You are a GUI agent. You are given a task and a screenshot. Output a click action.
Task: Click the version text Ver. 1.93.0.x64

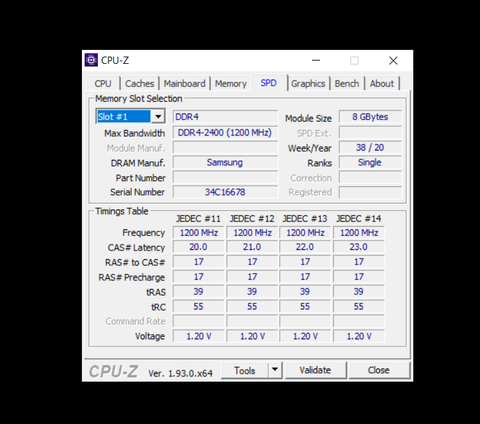(180, 373)
